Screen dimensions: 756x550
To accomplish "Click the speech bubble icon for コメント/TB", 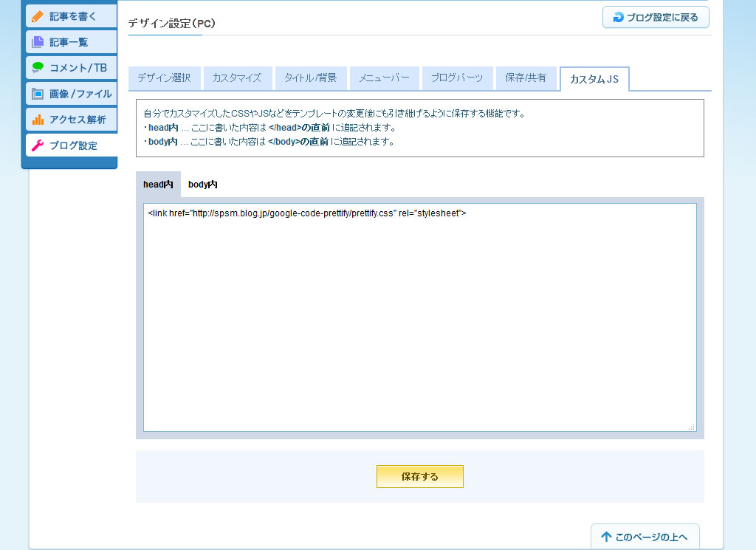I will click(x=38, y=67).
